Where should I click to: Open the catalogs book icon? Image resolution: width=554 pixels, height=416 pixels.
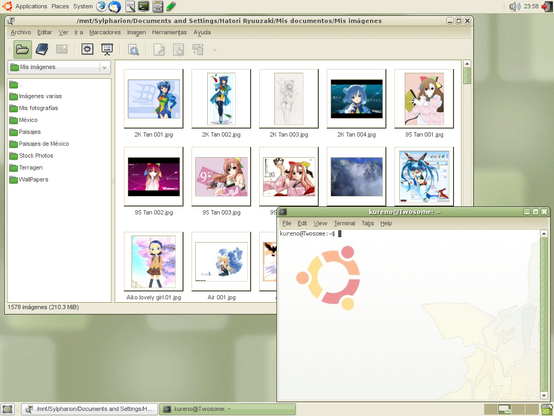42,49
